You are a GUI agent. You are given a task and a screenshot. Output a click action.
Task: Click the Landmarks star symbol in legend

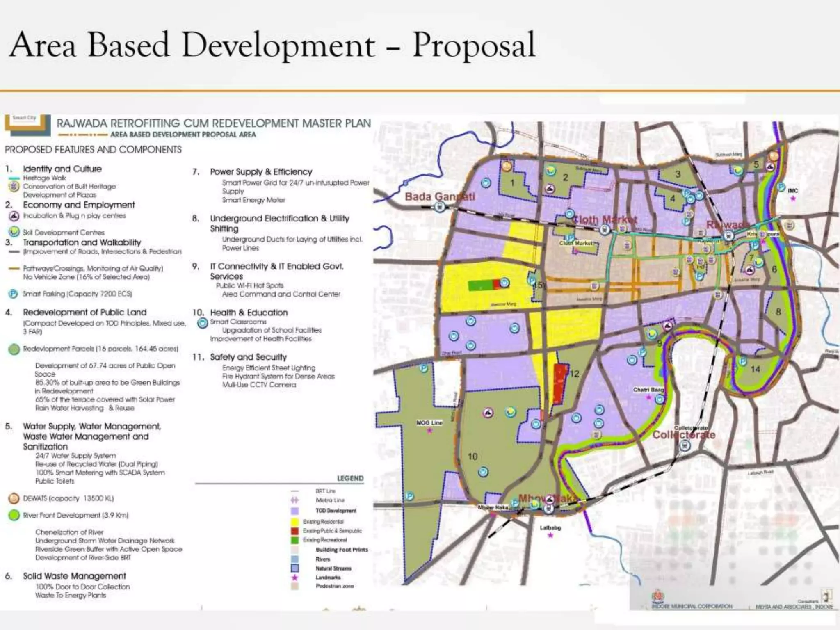pos(294,577)
